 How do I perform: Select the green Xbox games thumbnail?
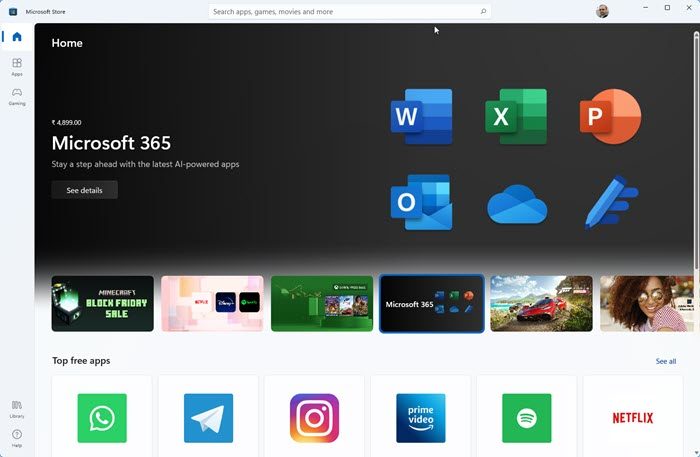coord(322,303)
